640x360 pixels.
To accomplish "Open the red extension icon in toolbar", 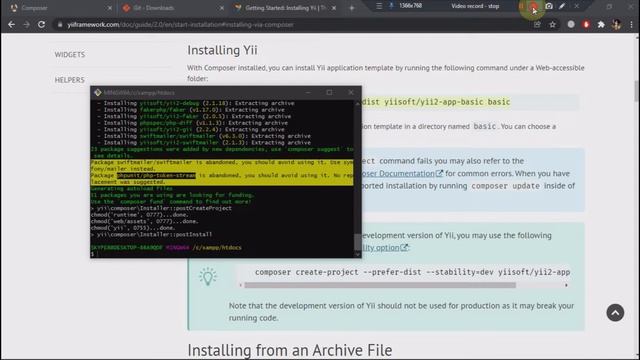I will (586, 24).
